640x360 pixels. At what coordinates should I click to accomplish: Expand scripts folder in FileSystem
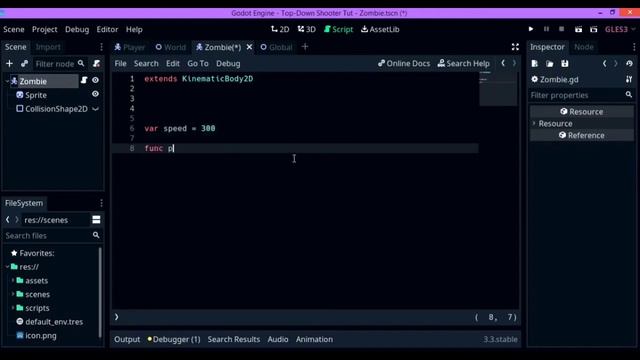(x=13, y=308)
